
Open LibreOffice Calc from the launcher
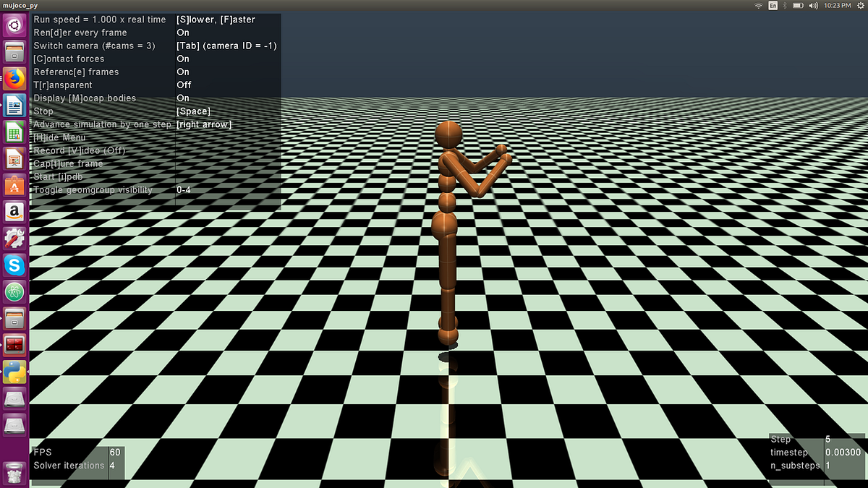coord(14,132)
